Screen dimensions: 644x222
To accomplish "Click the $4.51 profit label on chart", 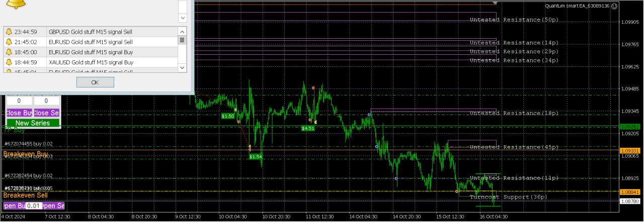I will [x=308, y=128].
